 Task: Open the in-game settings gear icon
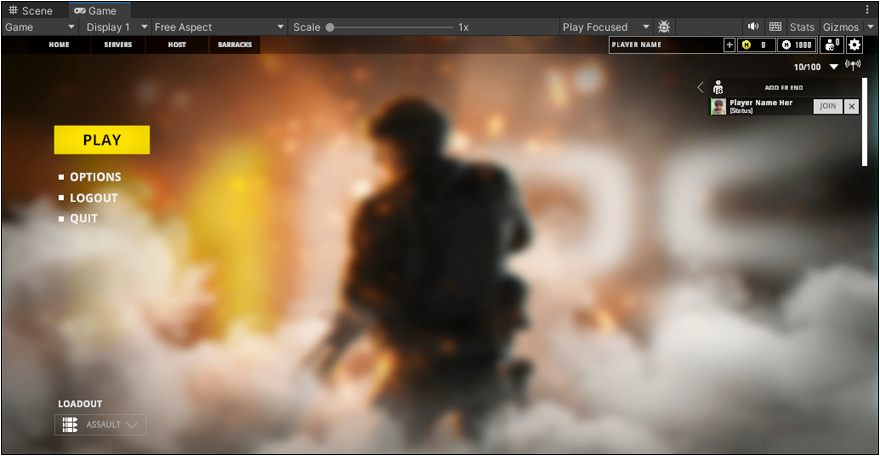(854, 45)
